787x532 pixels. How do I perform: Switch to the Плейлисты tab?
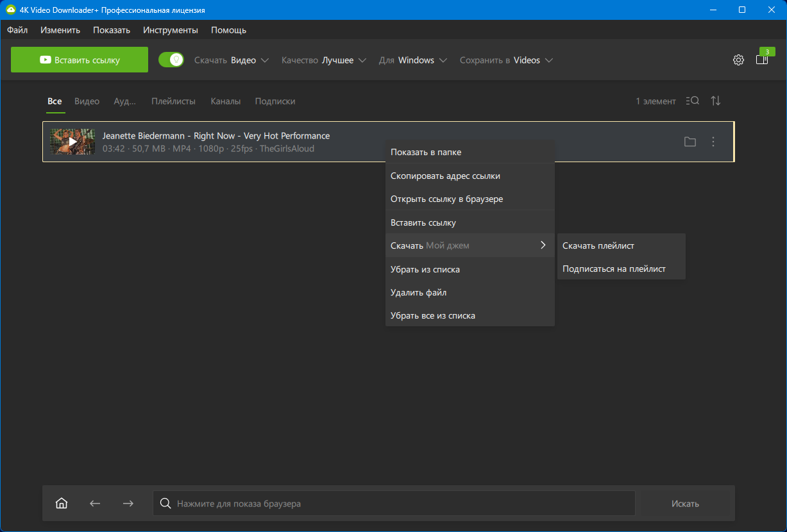click(x=173, y=101)
